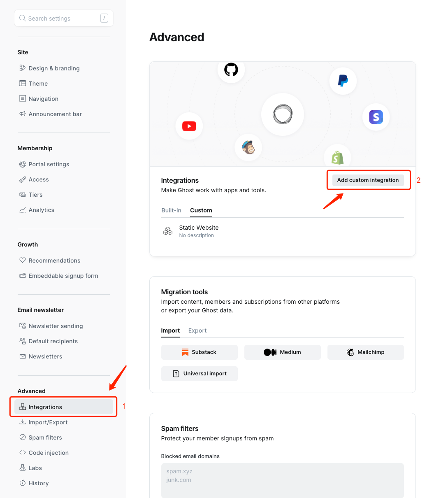Click the Mailchimp monkey icon in the banner

pyautogui.click(x=248, y=147)
